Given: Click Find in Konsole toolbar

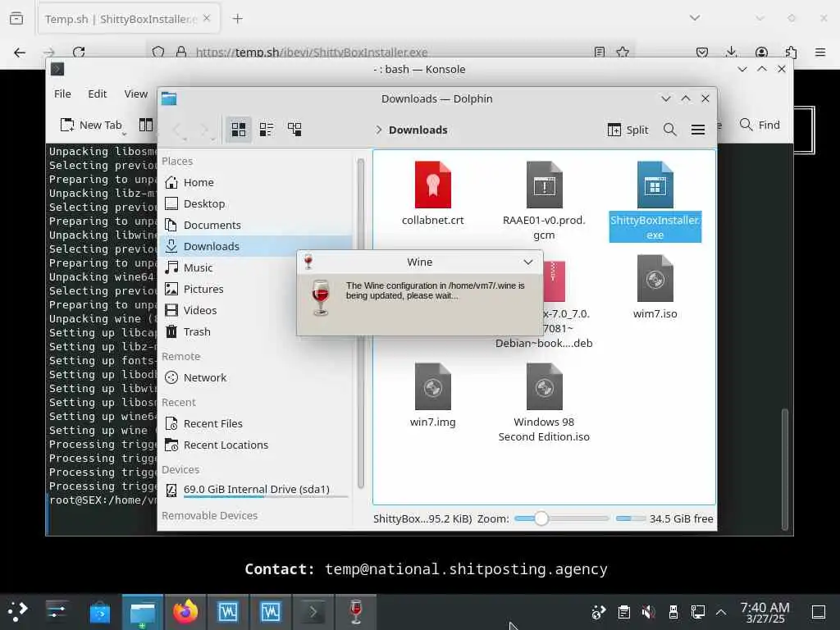Looking at the screenshot, I should [x=760, y=125].
